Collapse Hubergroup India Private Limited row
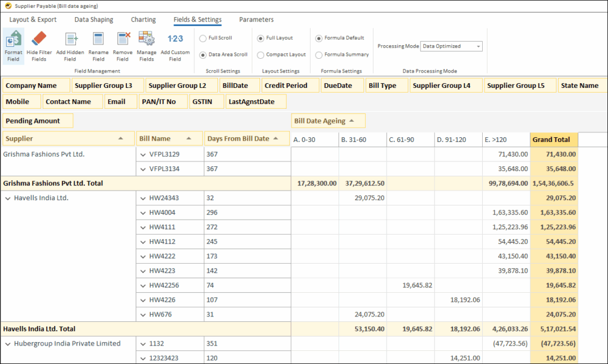608x364 pixels. [8, 344]
